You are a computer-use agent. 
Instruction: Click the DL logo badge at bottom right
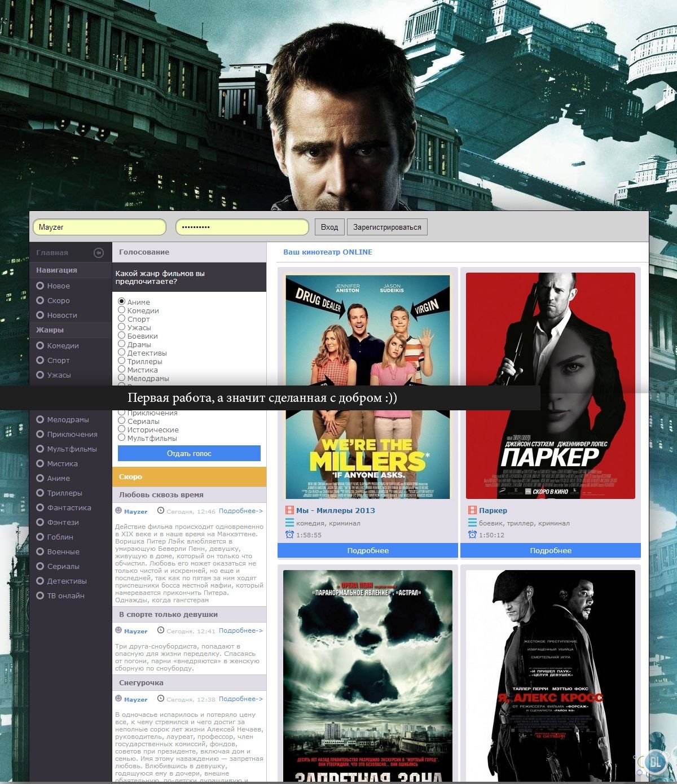pos(654,761)
